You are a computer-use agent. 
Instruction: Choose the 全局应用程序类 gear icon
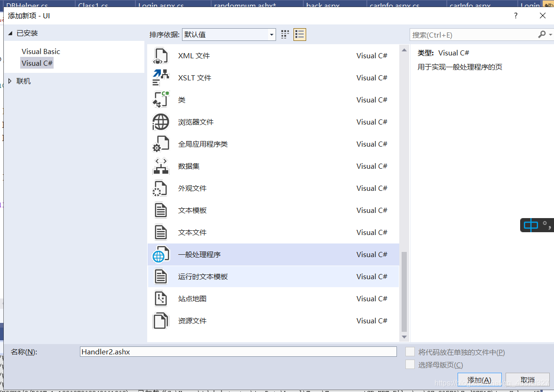pyautogui.click(x=161, y=144)
